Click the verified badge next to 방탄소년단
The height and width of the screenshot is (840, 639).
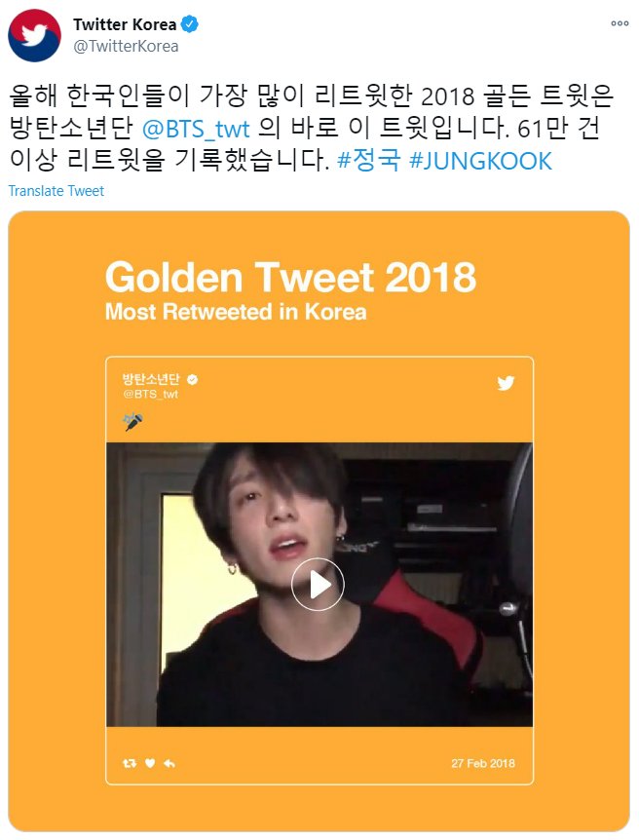pos(192,379)
